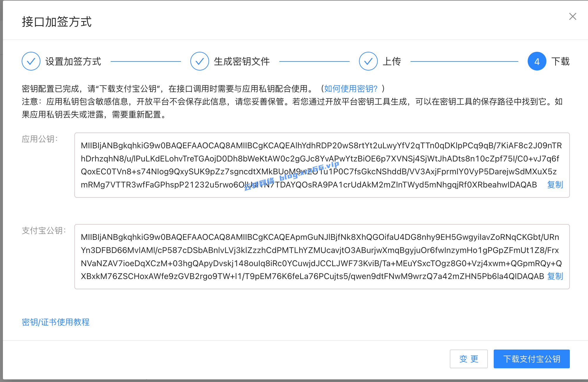Copy the 应用公钥 with its 复制 link
588x382 pixels.
click(x=555, y=185)
